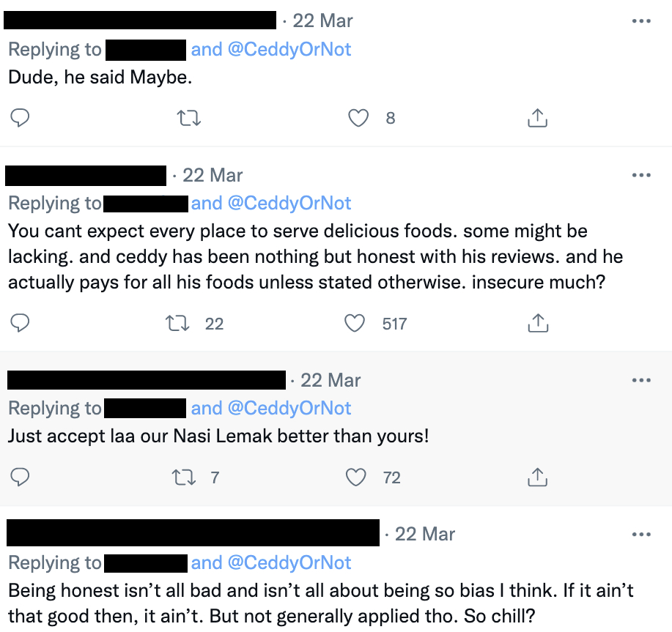Like the "Dude, he said Maybe" tweet

(358, 118)
